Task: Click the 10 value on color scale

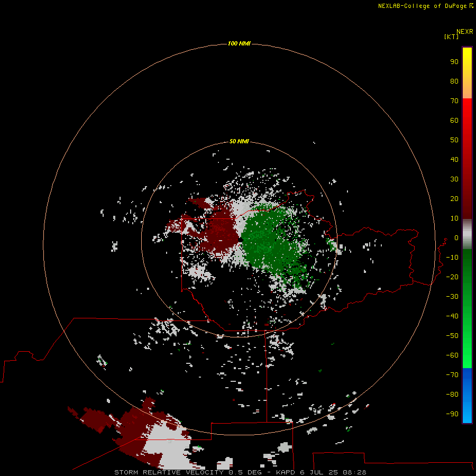Action: (x=454, y=218)
